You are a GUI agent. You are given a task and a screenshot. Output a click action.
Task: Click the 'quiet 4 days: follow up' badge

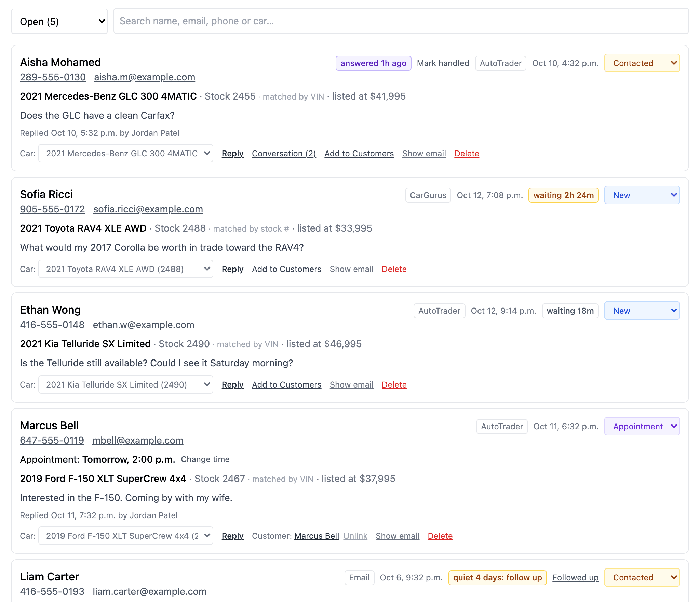(x=497, y=578)
